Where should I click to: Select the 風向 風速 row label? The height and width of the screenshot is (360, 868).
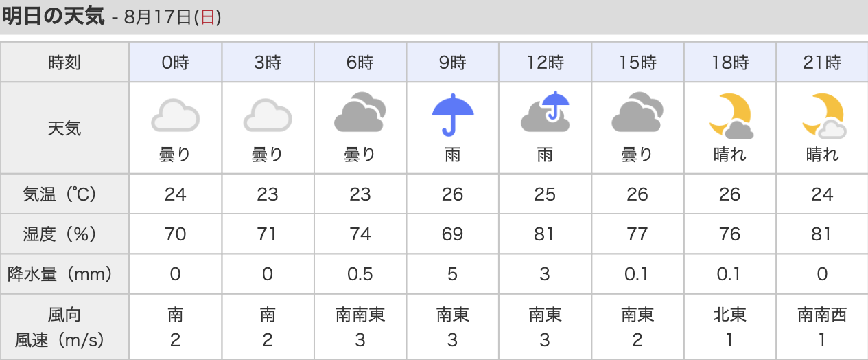[x=65, y=327]
